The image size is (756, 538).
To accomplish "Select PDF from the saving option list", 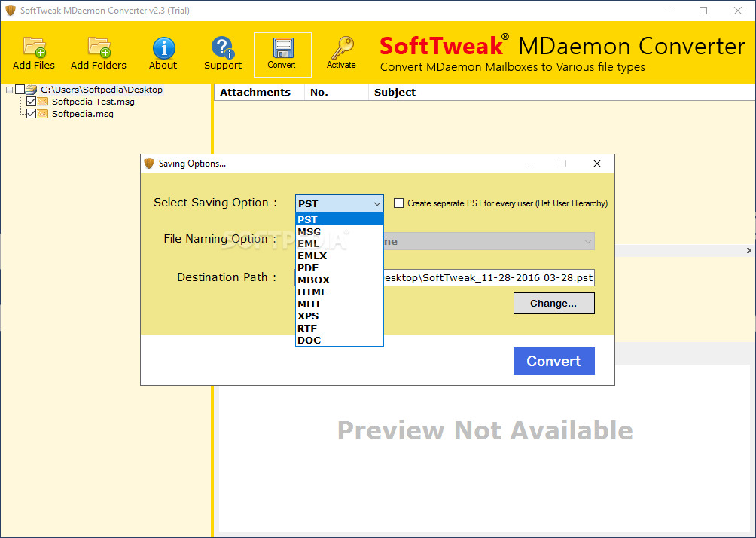I will pos(340,267).
